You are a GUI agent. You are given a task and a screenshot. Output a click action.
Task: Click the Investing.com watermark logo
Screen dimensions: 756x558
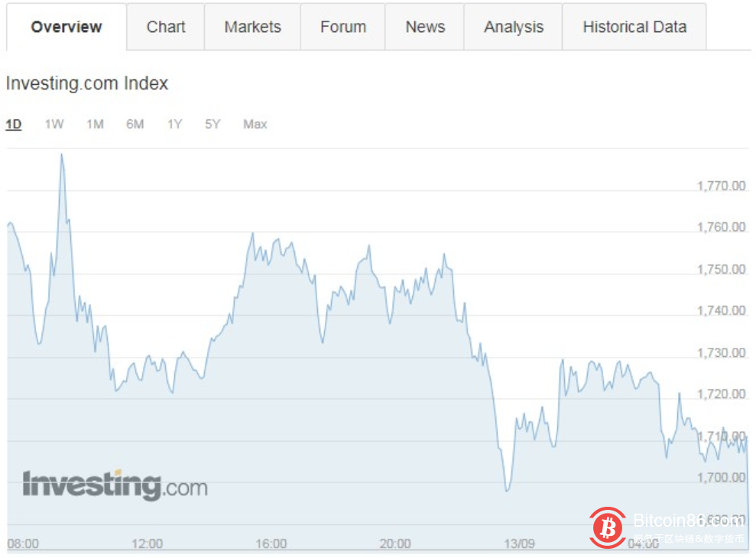(115, 485)
